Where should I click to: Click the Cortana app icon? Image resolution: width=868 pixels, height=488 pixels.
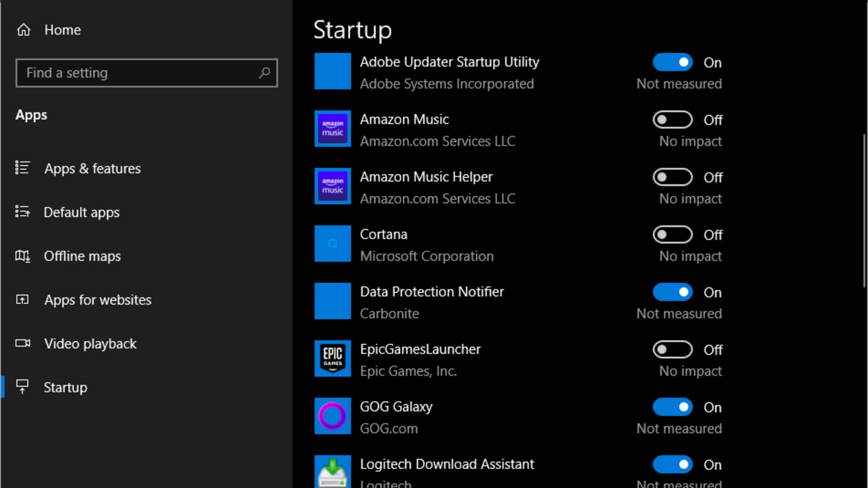click(x=333, y=243)
